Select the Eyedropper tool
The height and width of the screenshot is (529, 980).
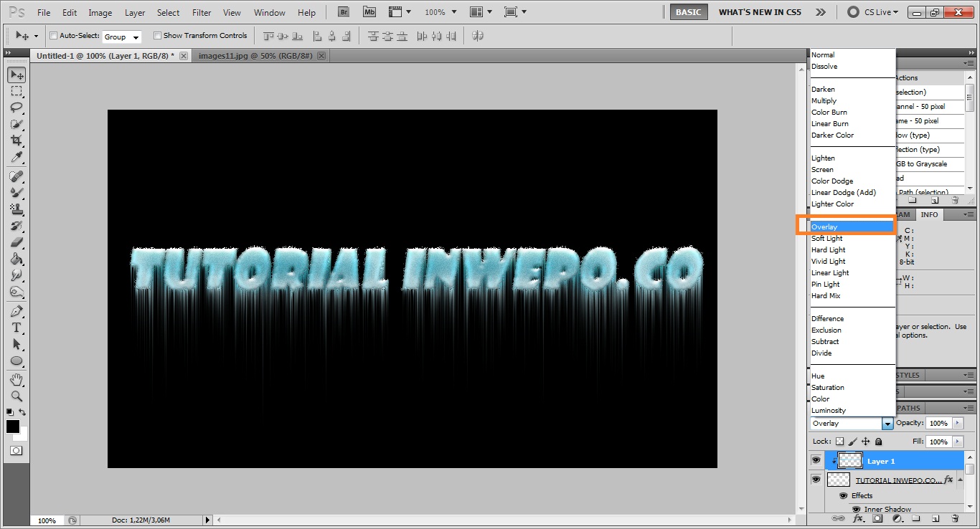pyautogui.click(x=17, y=157)
